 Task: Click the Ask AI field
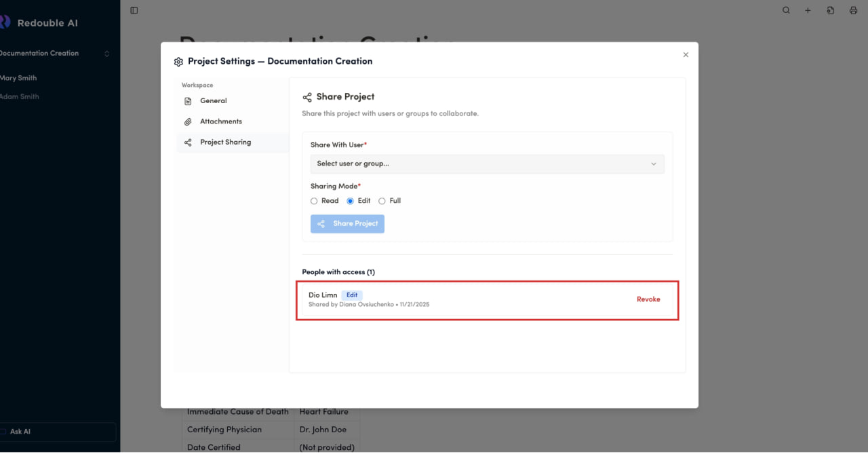(58, 432)
